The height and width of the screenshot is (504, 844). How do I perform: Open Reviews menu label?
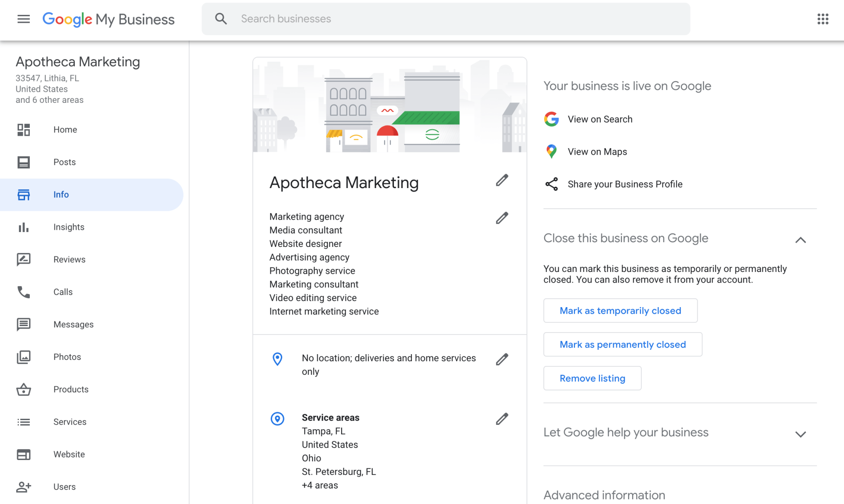coord(69,260)
